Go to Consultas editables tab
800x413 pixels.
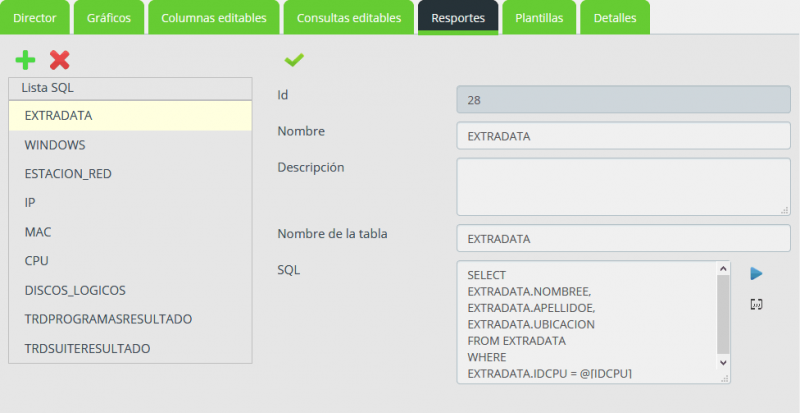349,17
